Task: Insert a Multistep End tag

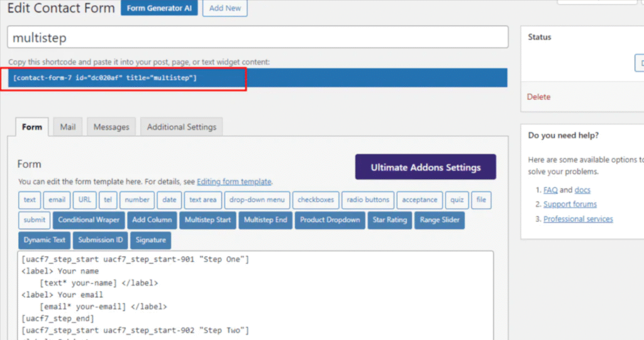Action: click(x=265, y=220)
